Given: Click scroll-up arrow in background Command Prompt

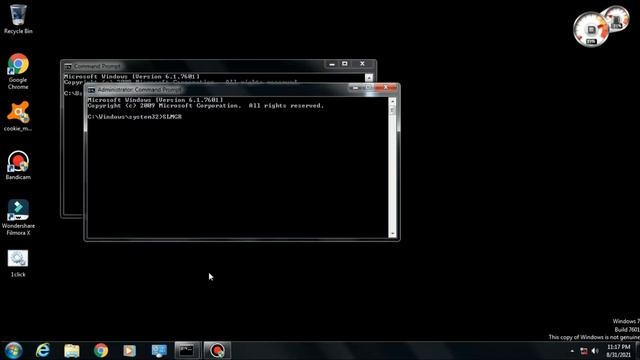Looking at the screenshot, I should pos(369,78).
